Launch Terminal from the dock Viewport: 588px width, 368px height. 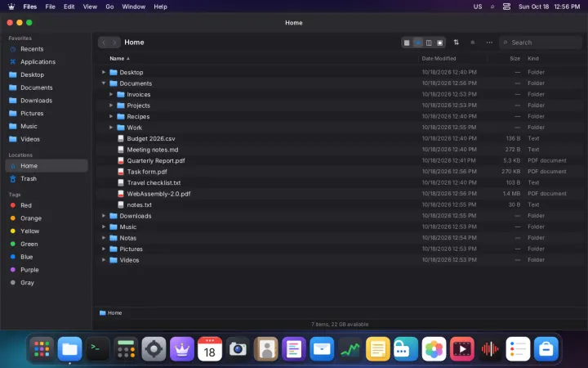[98, 349]
